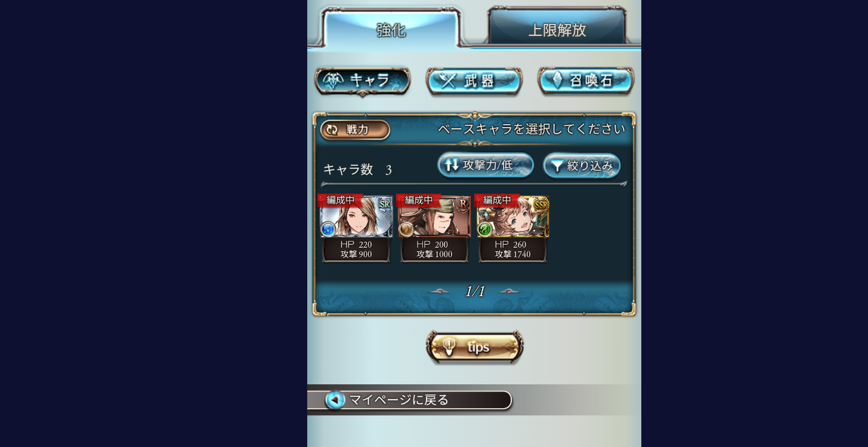This screenshot has height=447, width=868.
Task: Select the 武器 crossed swords button
Action: [474, 81]
